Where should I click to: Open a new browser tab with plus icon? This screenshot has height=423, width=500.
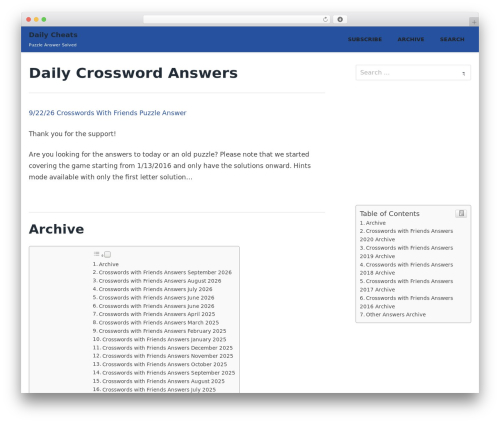point(474,22)
